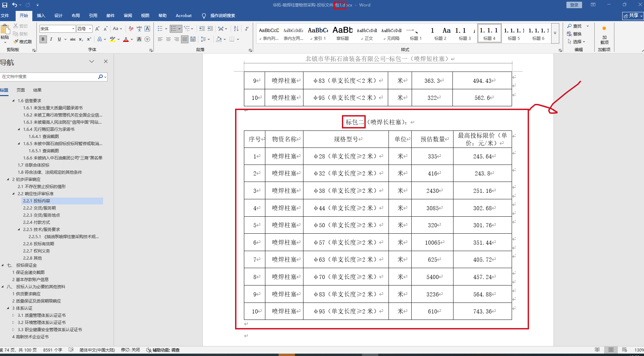This screenshot has height=356, width=644.
Task: Open the 审阅 (Review) tab
Action: coord(128,16)
